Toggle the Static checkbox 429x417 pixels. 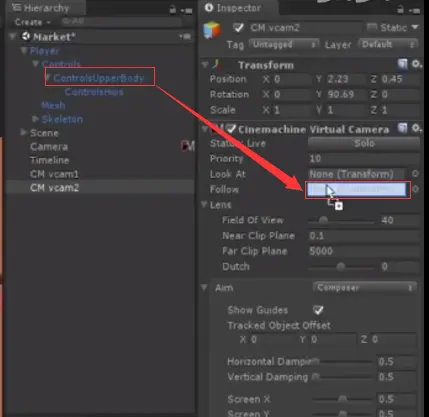click(x=372, y=27)
